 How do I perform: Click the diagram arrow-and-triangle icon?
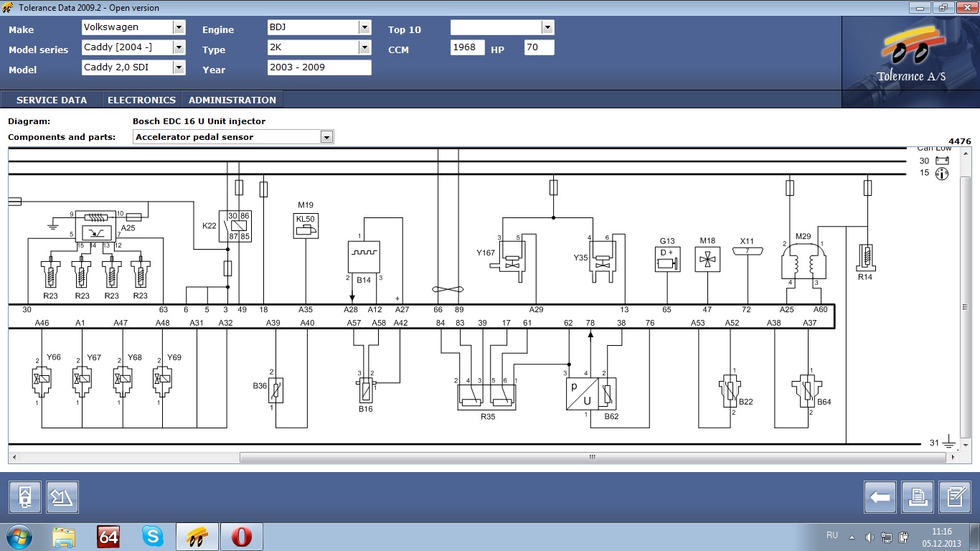pyautogui.click(x=62, y=497)
